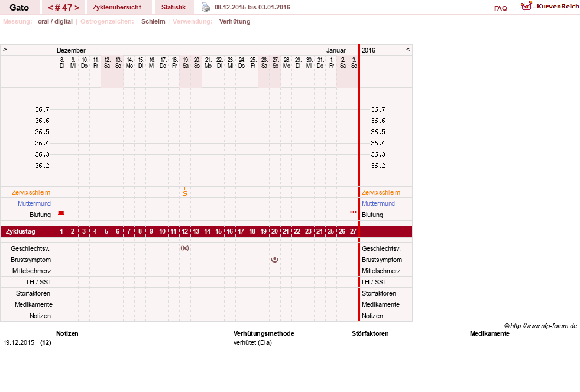Click the right Muttermund label

click(378, 203)
